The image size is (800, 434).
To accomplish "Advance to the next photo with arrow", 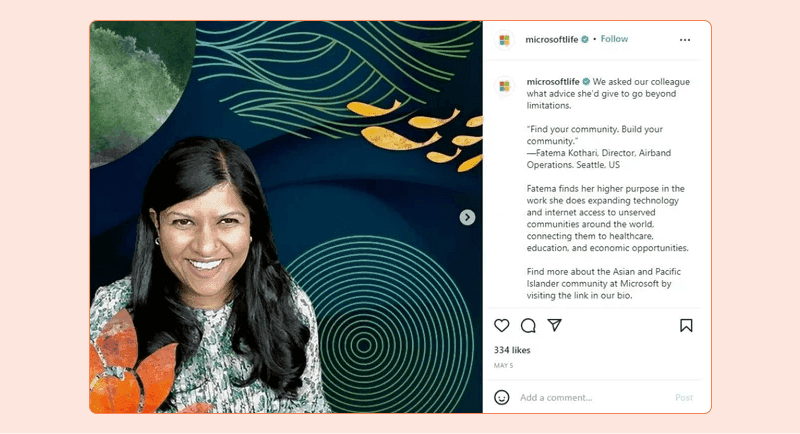I will point(467,217).
